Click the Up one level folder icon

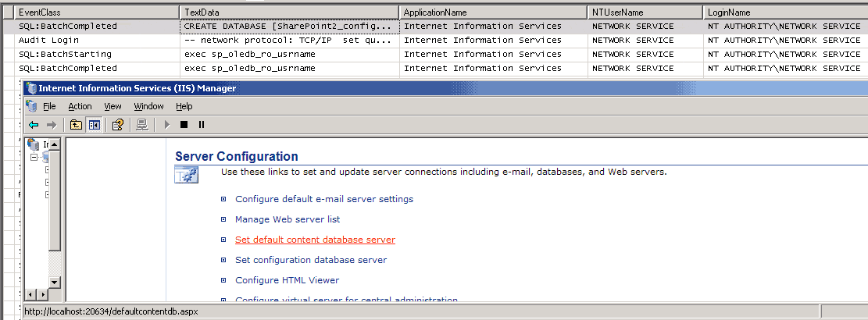pos(76,124)
